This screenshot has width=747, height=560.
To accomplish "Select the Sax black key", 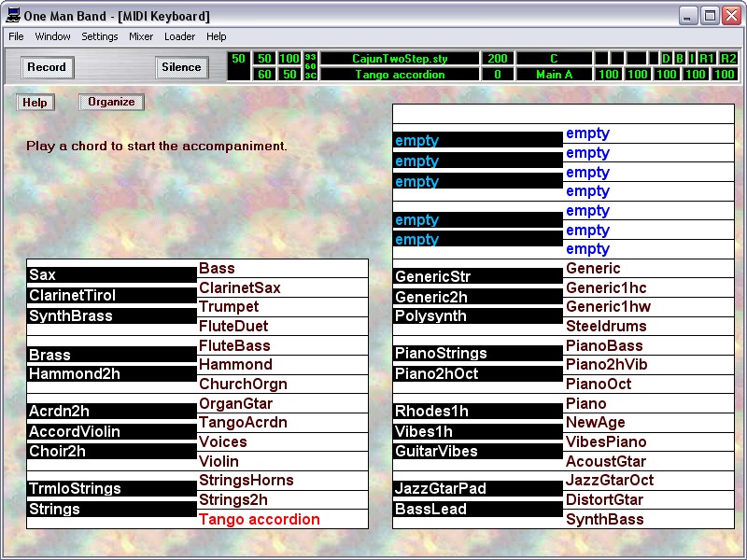I will [111, 274].
